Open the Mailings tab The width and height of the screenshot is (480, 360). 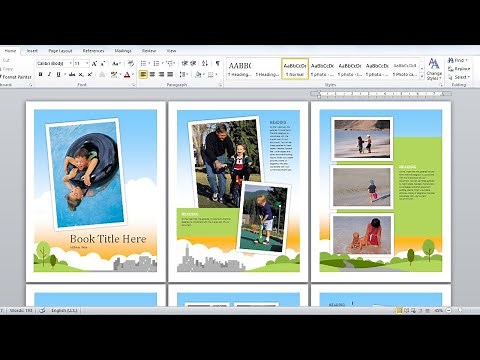[123, 51]
